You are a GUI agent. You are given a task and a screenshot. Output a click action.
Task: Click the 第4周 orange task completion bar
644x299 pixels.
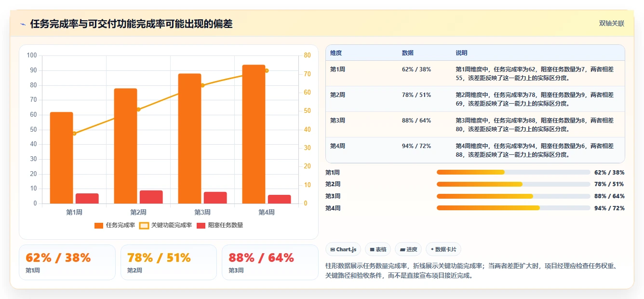pos(254,134)
